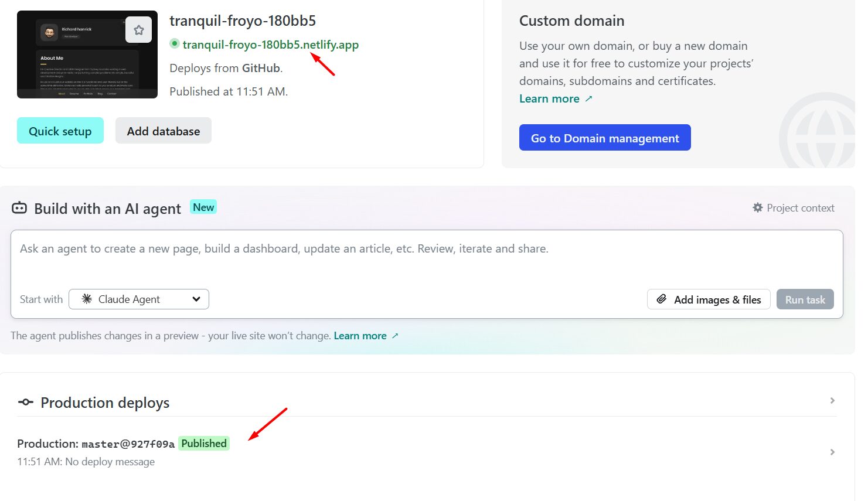Expand the Production deploys section chevron
Image resolution: width=868 pixels, height=501 pixels.
click(832, 400)
